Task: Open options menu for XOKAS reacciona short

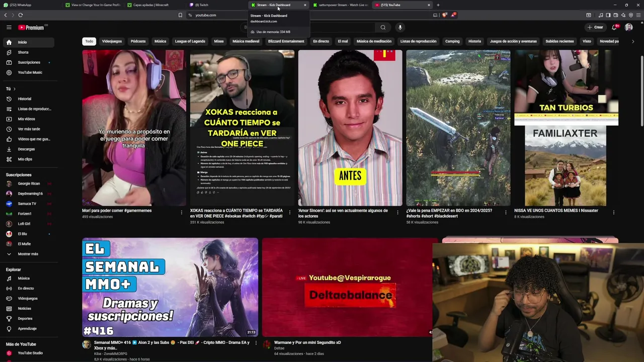Action: coord(290,213)
